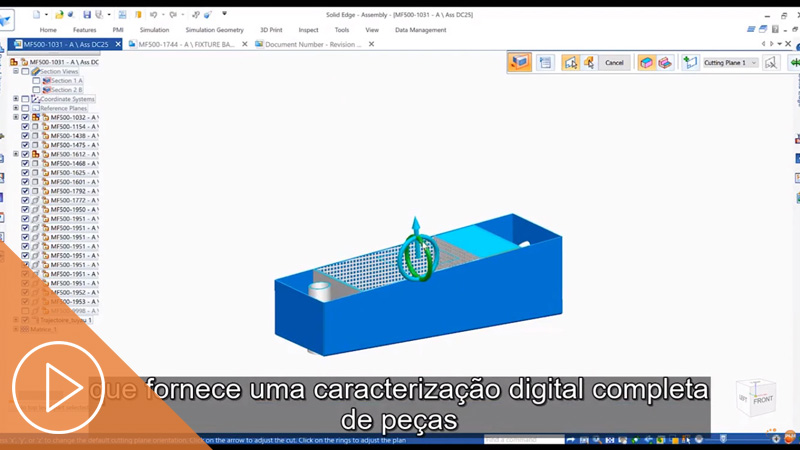This screenshot has height=450, width=800.
Task: Uncheck the MF500-1468 part visibility
Action: [x=26, y=164]
